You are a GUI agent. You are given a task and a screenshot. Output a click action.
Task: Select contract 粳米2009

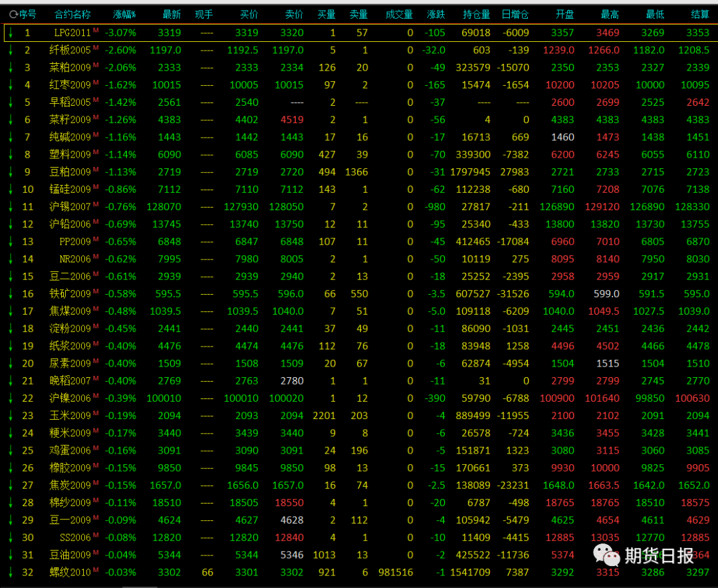point(70,433)
